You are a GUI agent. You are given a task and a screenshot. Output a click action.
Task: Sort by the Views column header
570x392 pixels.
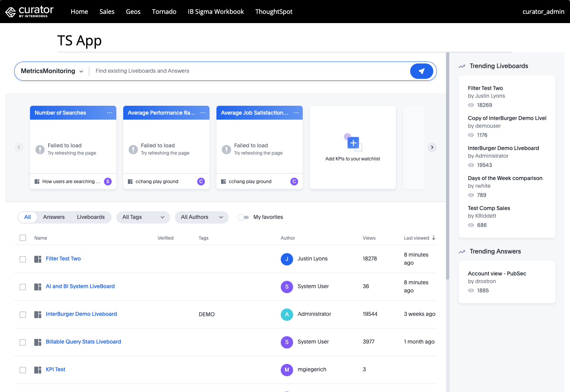click(369, 238)
